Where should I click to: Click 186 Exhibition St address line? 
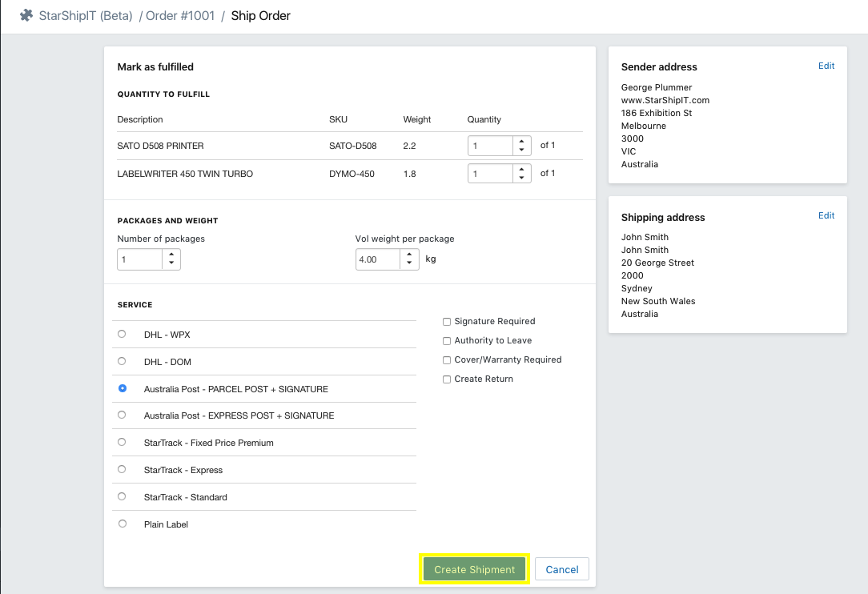pyautogui.click(x=656, y=113)
